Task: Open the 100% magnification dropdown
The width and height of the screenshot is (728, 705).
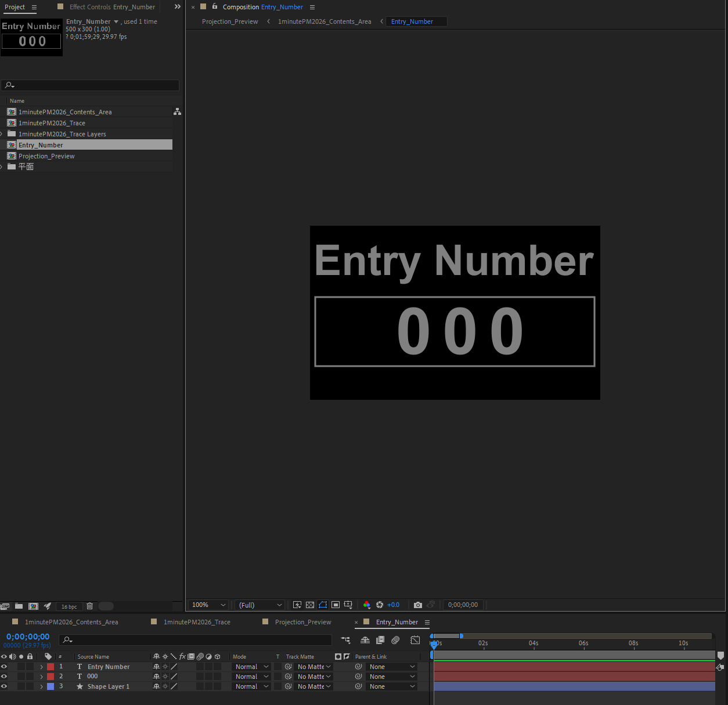Action: (x=210, y=605)
